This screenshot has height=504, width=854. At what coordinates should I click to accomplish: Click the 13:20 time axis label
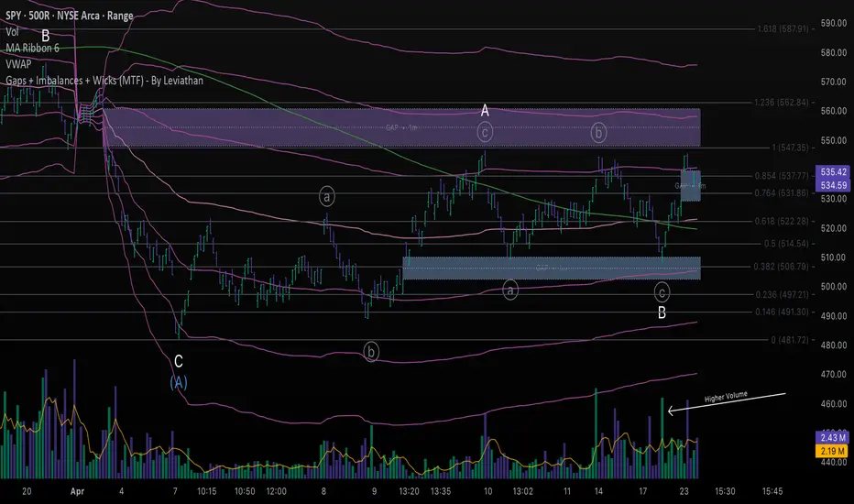[x=409, y=491]
